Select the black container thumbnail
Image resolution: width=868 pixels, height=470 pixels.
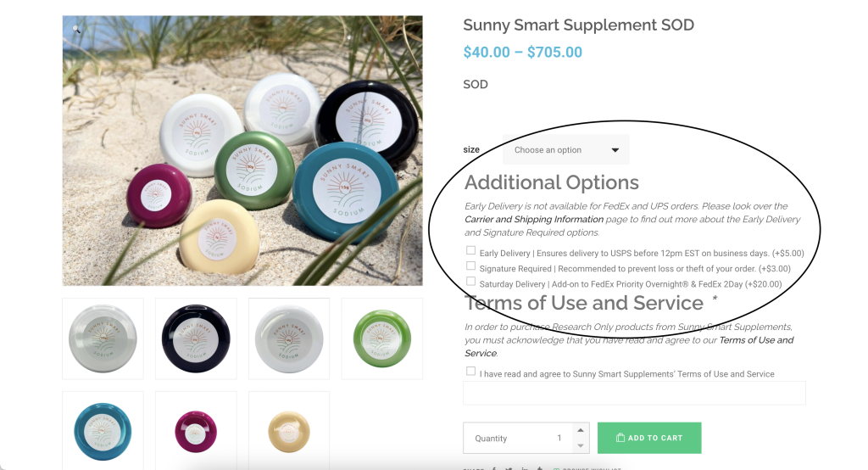(x=196, y=339)
